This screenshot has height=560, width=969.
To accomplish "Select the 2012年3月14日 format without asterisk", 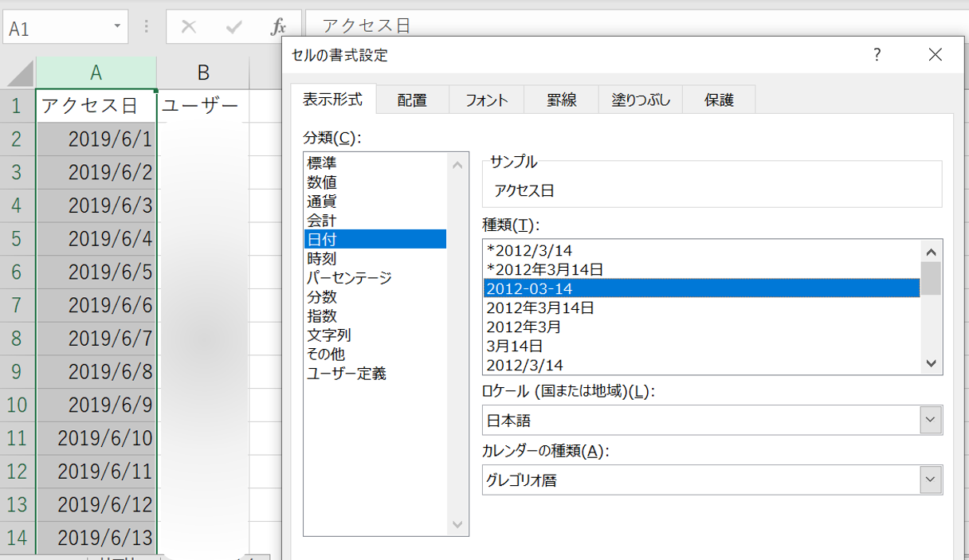I will [x=540, y=308].
